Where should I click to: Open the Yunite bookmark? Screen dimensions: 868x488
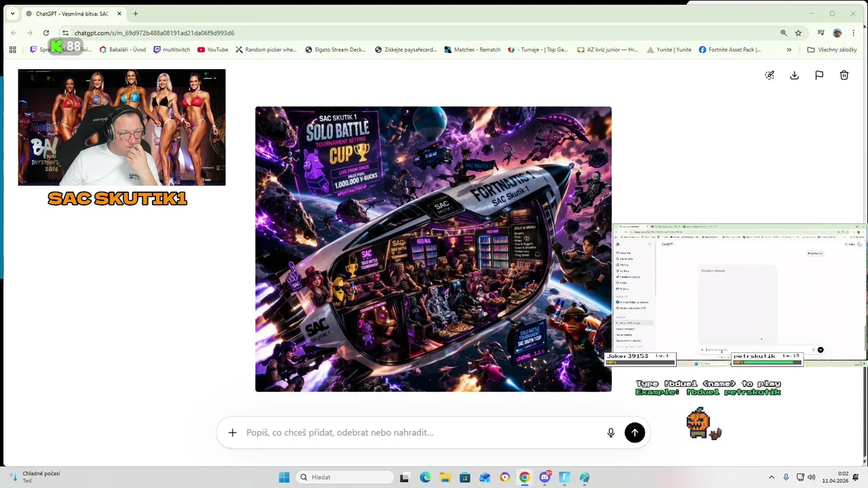pyautogui.click(x=669, y=49)
